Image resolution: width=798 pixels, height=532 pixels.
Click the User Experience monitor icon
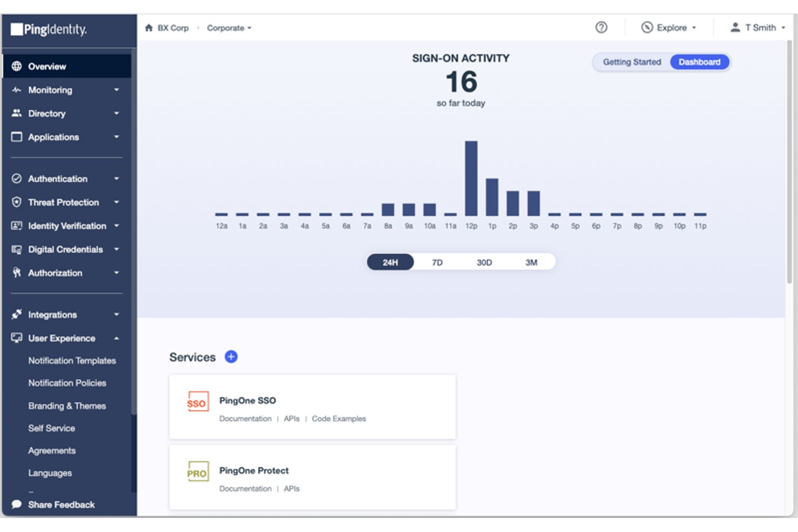click(17, 338)
